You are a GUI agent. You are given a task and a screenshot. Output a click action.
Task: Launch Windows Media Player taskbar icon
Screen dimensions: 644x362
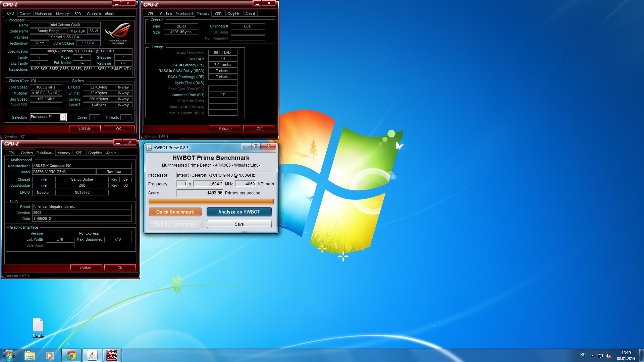click(x=50, y=355)
